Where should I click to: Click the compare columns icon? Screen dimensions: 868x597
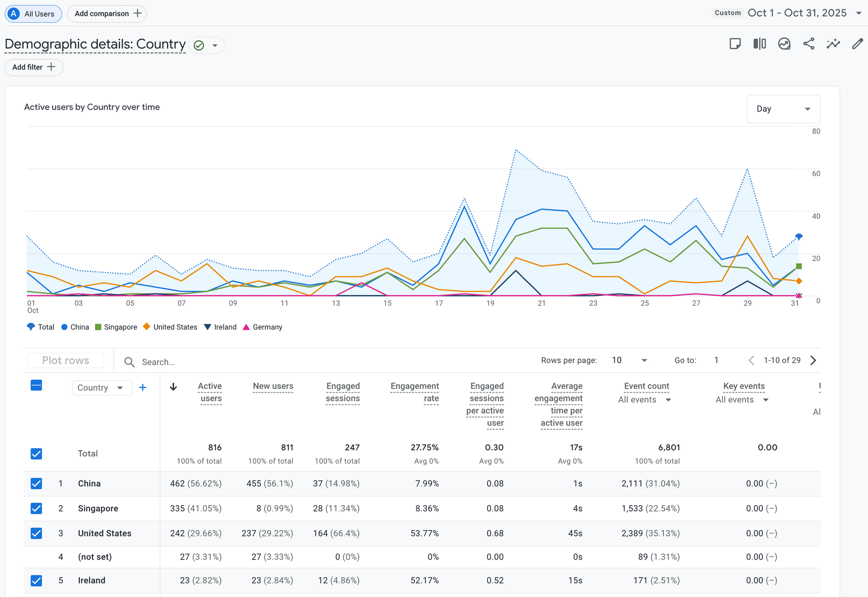pos(759,44)
